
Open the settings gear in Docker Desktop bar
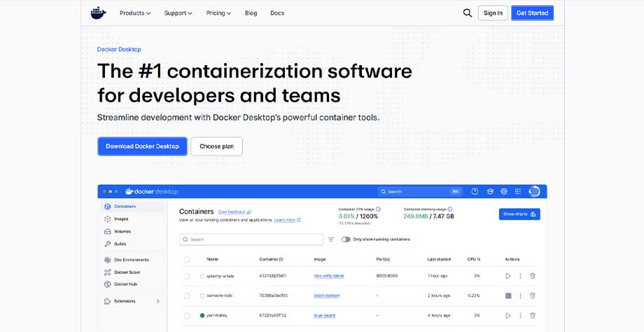(504, 191)
